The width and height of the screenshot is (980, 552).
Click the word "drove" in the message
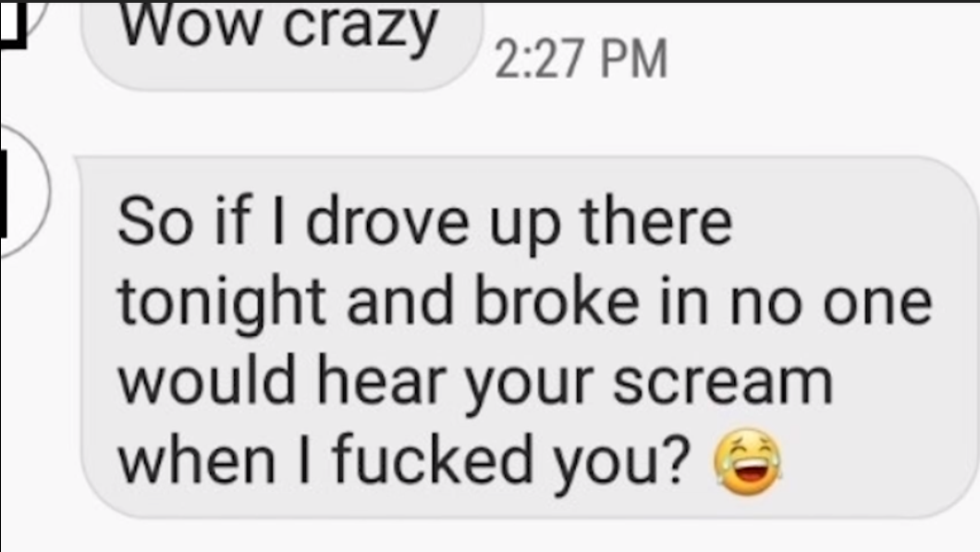(386, 222)
